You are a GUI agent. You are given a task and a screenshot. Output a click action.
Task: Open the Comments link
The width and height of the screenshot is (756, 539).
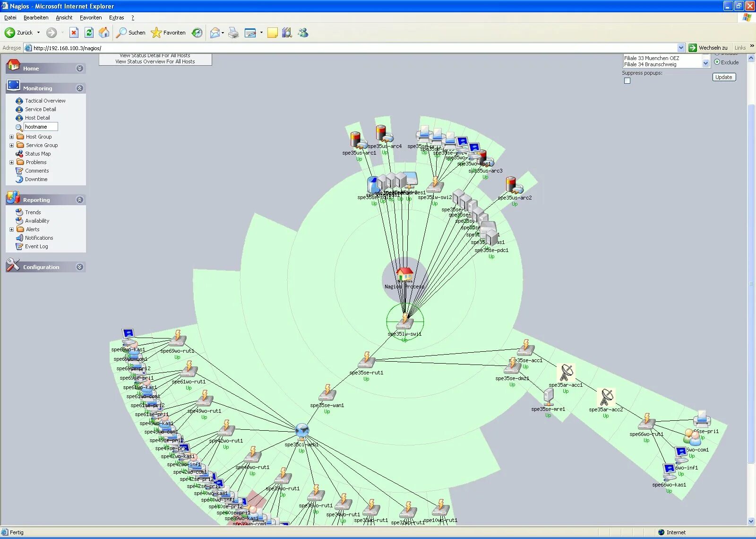[x=37, y=171]
